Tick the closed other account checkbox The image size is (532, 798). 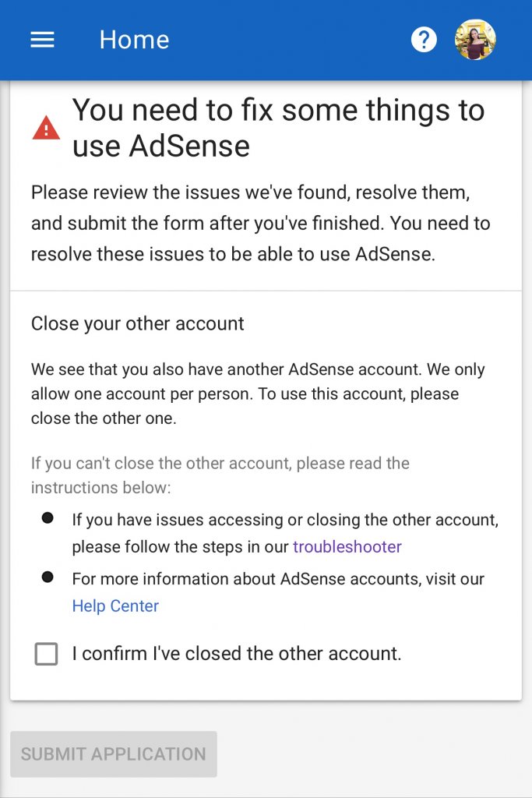pos(46,654)
